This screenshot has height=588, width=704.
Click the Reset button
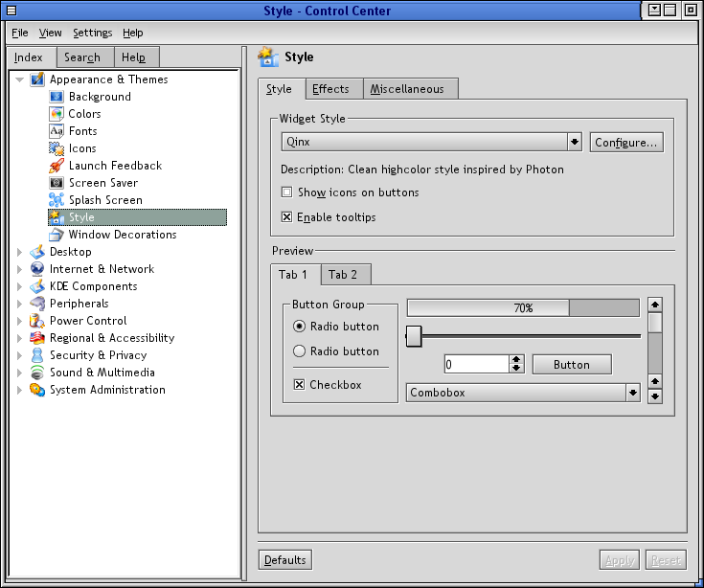click(666, 559)
